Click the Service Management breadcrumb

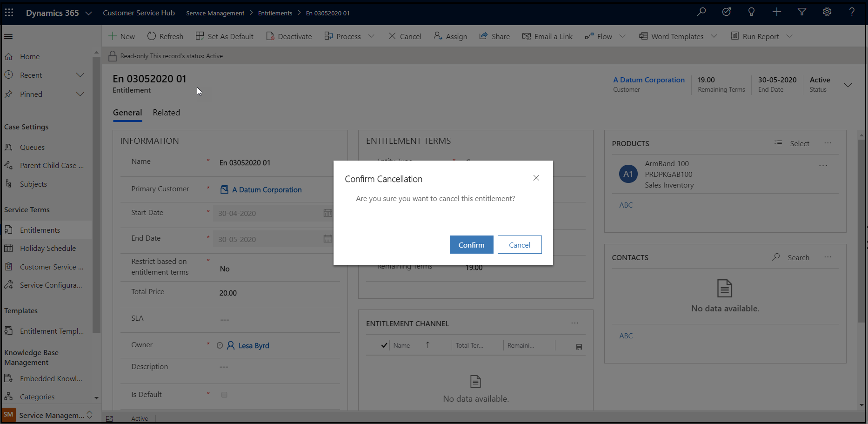click(215, 13)
